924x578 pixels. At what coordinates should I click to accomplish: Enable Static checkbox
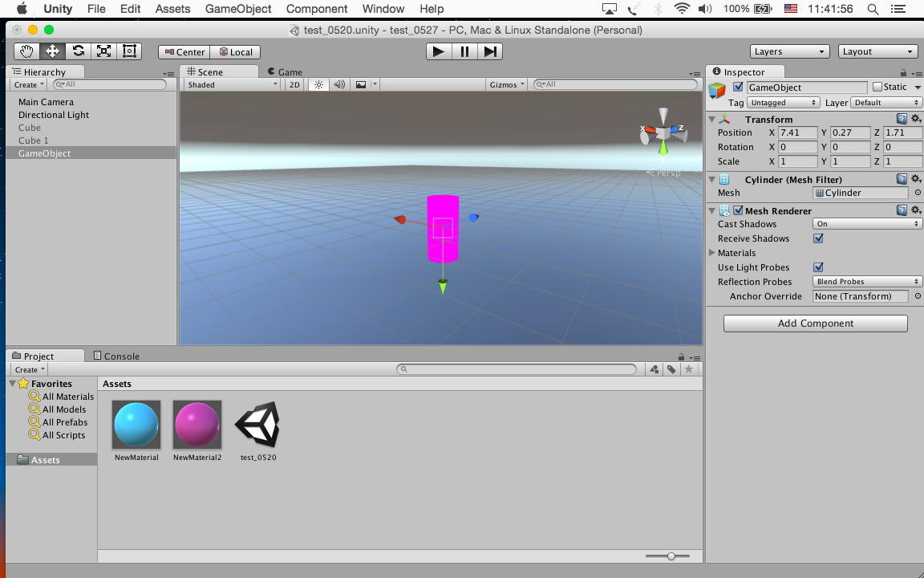pos(877,87)
